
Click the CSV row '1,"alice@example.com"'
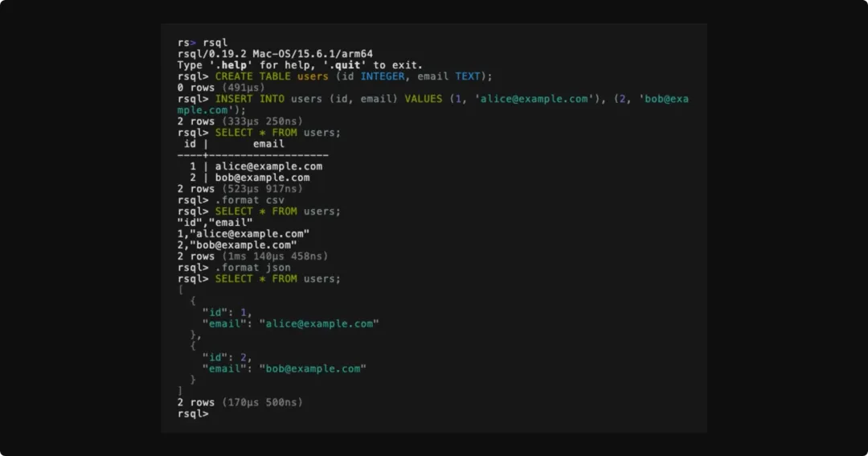coord(244,234)
